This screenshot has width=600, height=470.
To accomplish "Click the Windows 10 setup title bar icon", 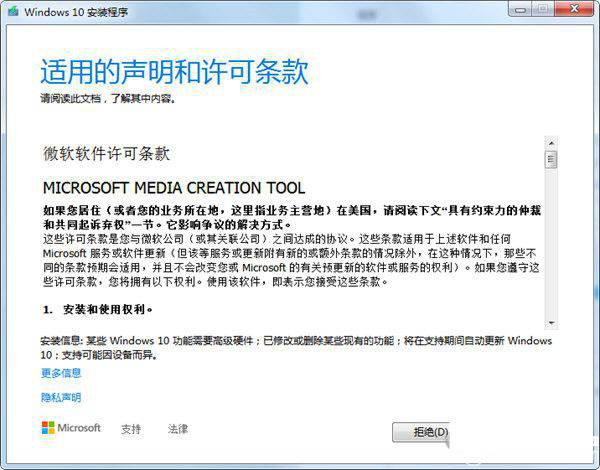I will pos(14,11).
